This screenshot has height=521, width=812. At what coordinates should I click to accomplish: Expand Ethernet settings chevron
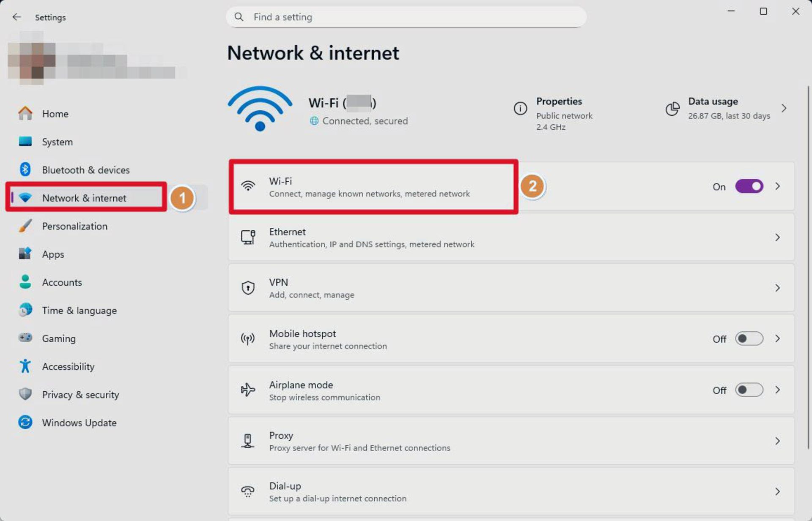(x=778, y=237)
